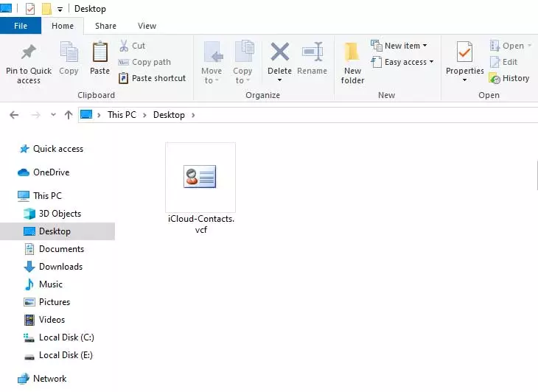Open OneDrive in navigation pane

(51, 172)
